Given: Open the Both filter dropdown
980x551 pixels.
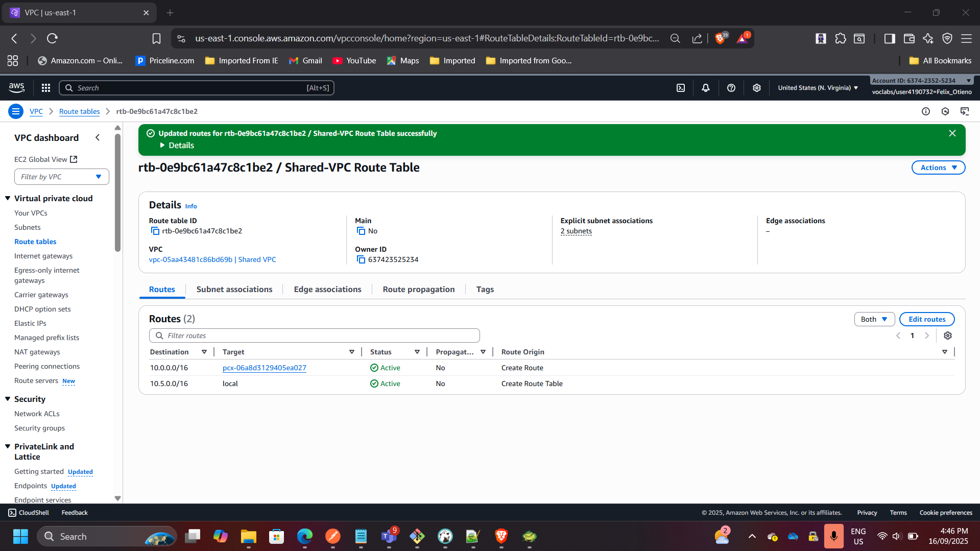Looking at the screenshot, I should 874,319.
